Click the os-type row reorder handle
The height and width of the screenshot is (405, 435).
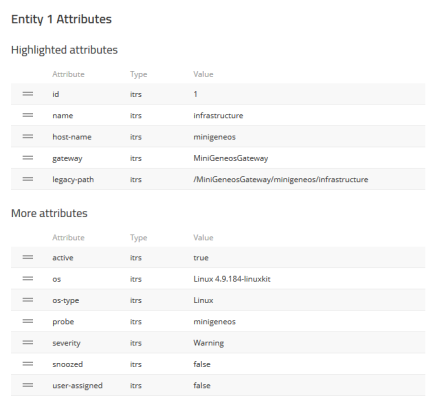click(28, 300)
